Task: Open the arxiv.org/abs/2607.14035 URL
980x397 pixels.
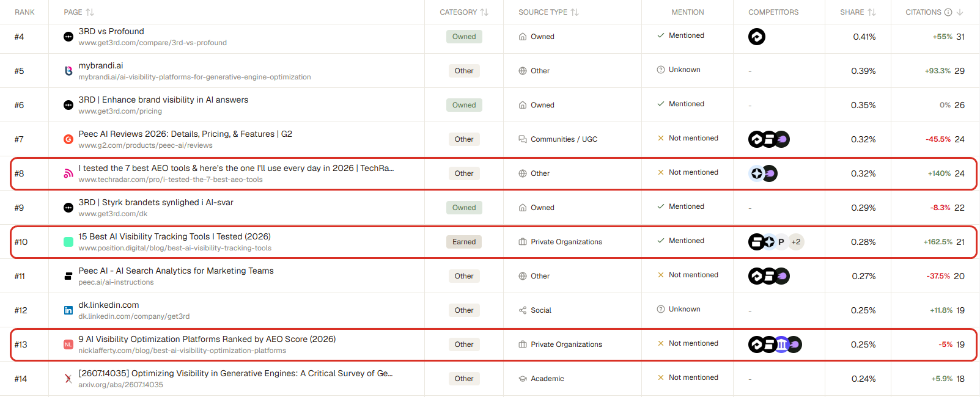Action: (x=121, y=385)
